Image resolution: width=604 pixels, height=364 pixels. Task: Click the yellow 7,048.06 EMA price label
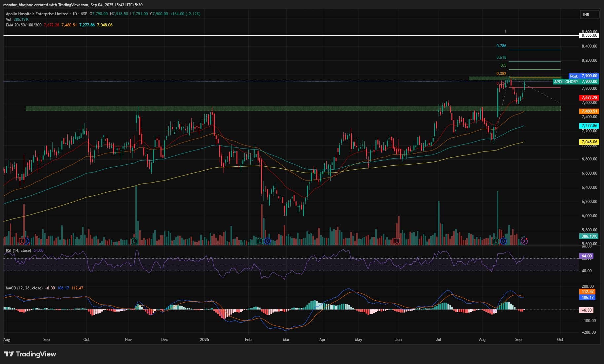pyautogui.click(x=589, y=142)
